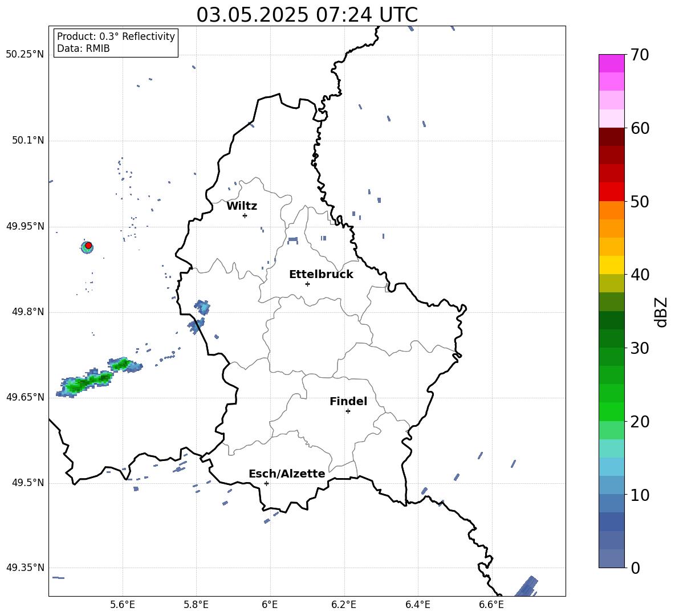This screenshot has width=675, height=616.
Task: Click the 50.25°N latitude label
Action: click(x=25, y=55)
